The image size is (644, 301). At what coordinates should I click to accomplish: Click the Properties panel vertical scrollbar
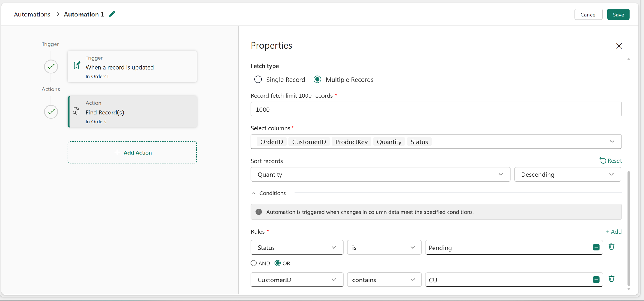(629, 229)
